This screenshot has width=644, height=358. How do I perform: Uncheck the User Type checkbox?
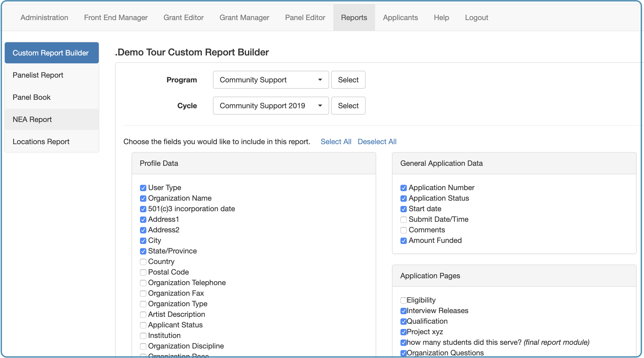(143, 188)
